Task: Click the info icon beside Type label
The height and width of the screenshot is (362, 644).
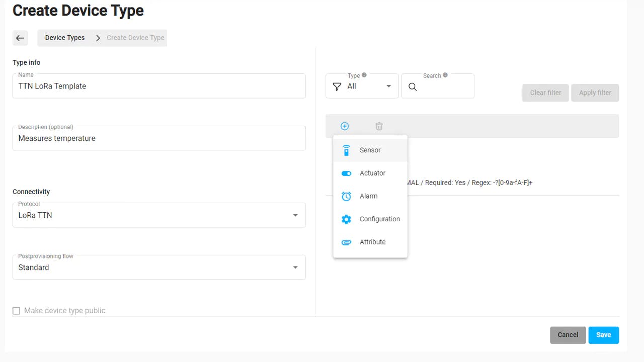Action: pyautogui.click(x=364, y=75)
